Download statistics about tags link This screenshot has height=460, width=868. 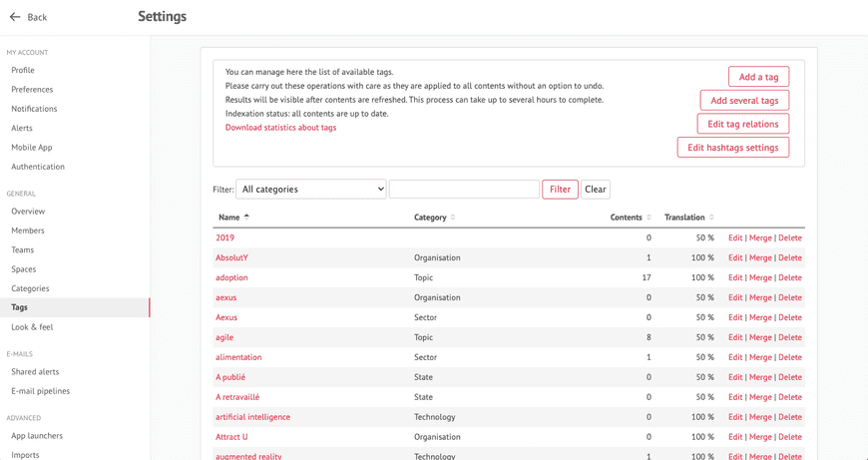[x=280, y=128]
